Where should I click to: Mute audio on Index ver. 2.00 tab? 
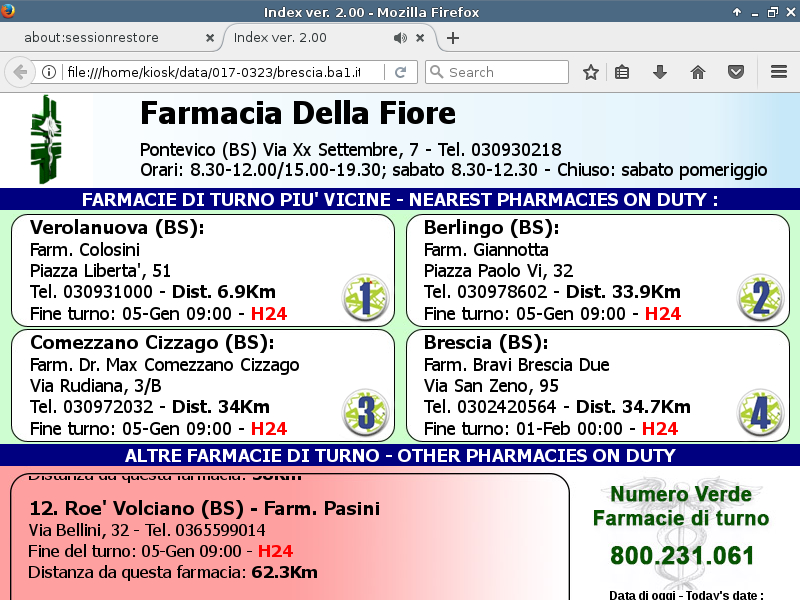[x=400, y=38]
